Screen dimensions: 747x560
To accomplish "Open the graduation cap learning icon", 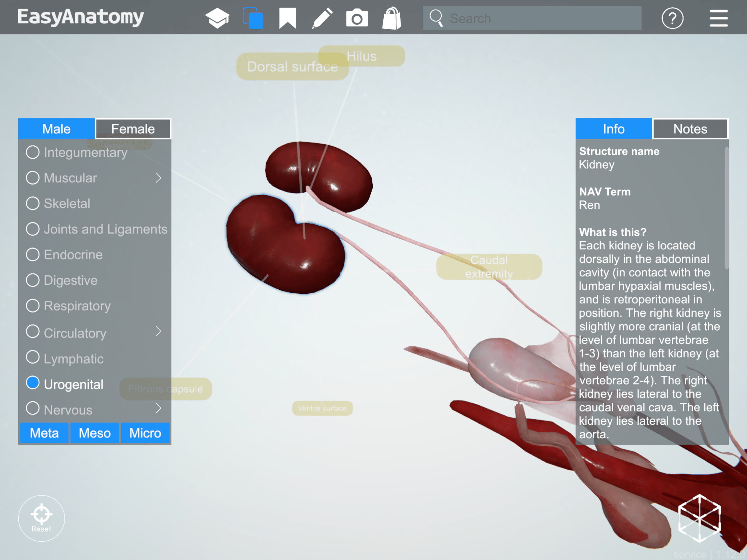I will (x=217, y=18).
